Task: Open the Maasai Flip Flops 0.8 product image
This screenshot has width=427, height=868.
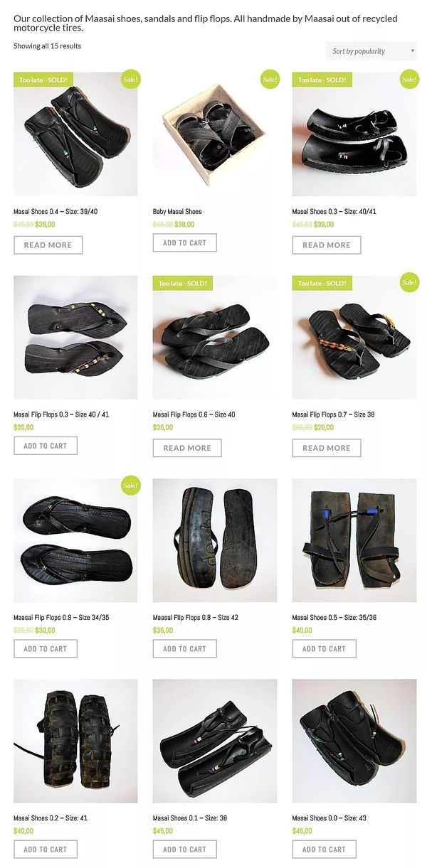Action: point(215,540)
